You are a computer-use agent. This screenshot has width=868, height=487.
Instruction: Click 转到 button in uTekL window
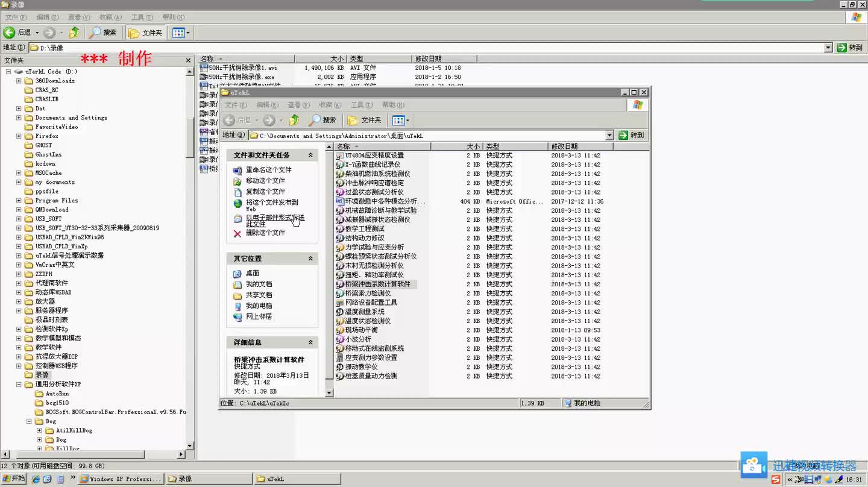(x=632, y=136)
